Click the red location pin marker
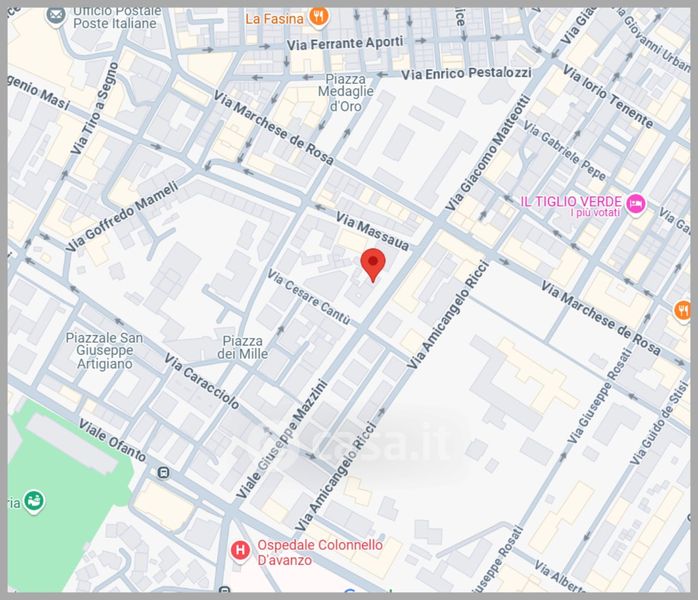 [373, 263]
